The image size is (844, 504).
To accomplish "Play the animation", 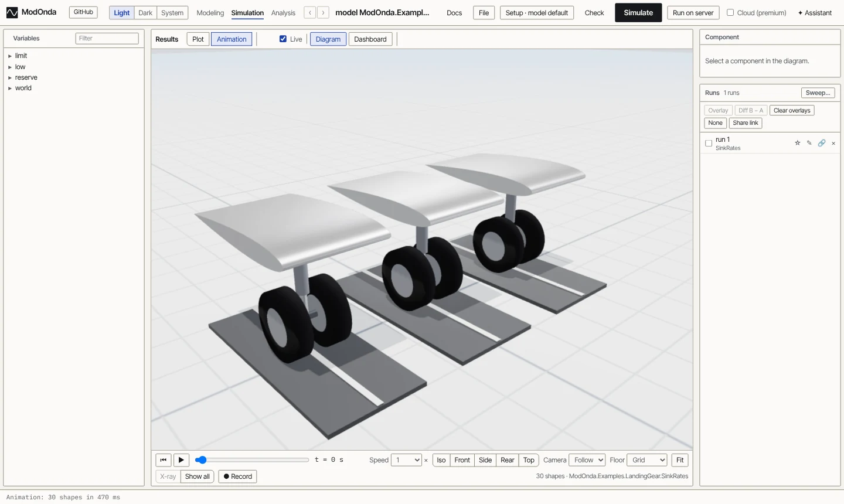I will coord(181,460).
